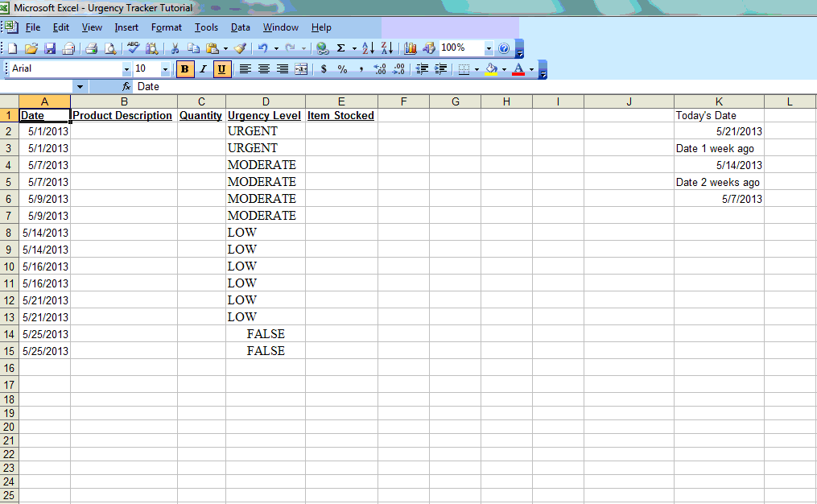Run spell check with the spelling icon
The height and width of the screenshot is (504, 817).
click(134, 48)
